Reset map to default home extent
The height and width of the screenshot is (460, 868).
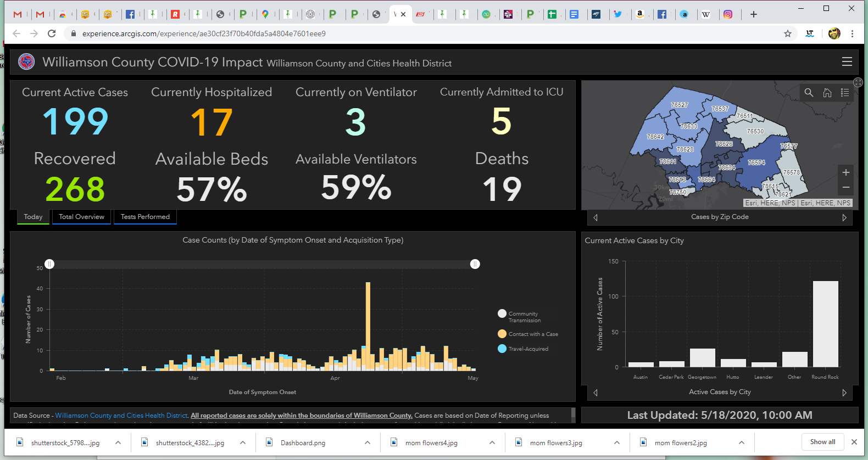(x=827, y=93)
